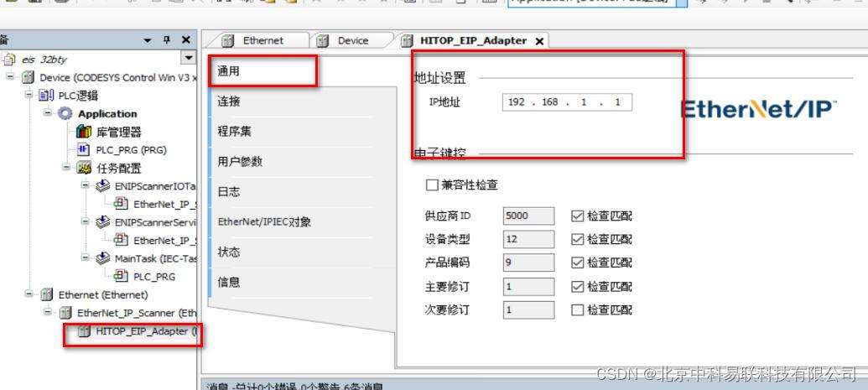Click the EtherNet_IP call icon under ENIPScannerService
The height and width of the screenshot is (390, 868).
click(121, 240)
